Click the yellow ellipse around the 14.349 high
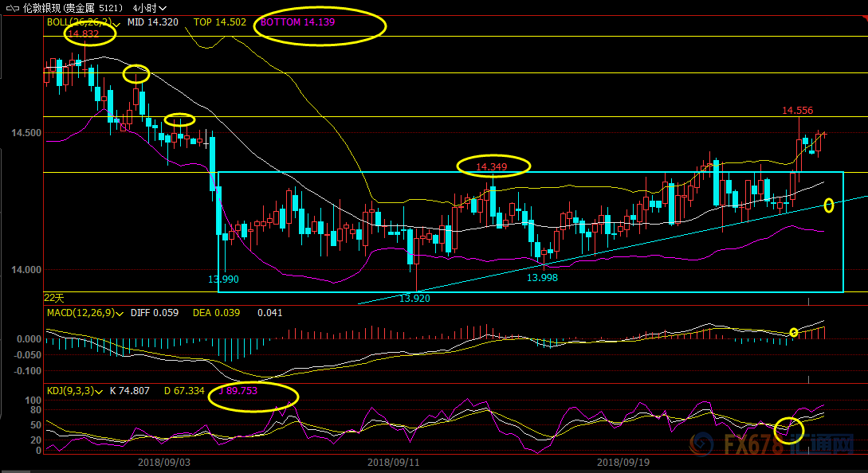The image size is (868, 473). [493, 166]
